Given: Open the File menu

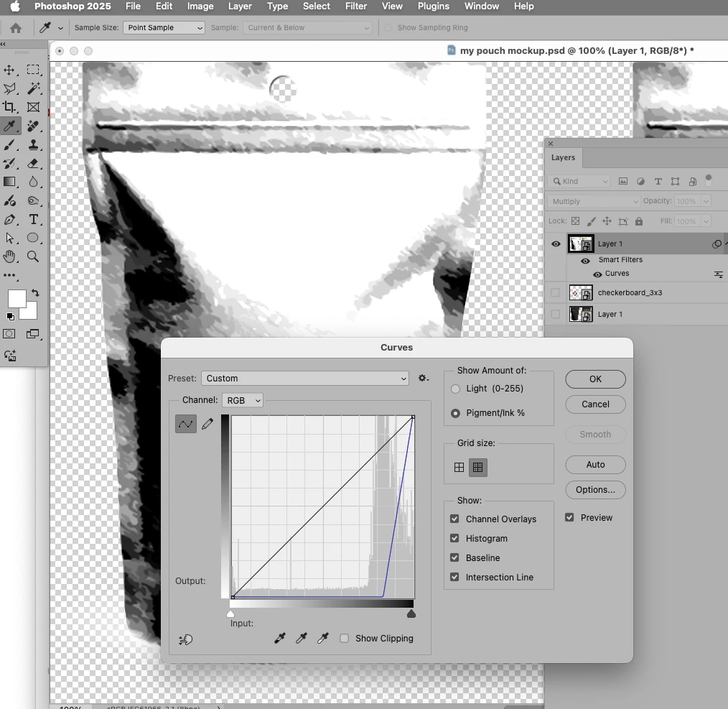Looking at the screenshot, I should coord(133,6).
